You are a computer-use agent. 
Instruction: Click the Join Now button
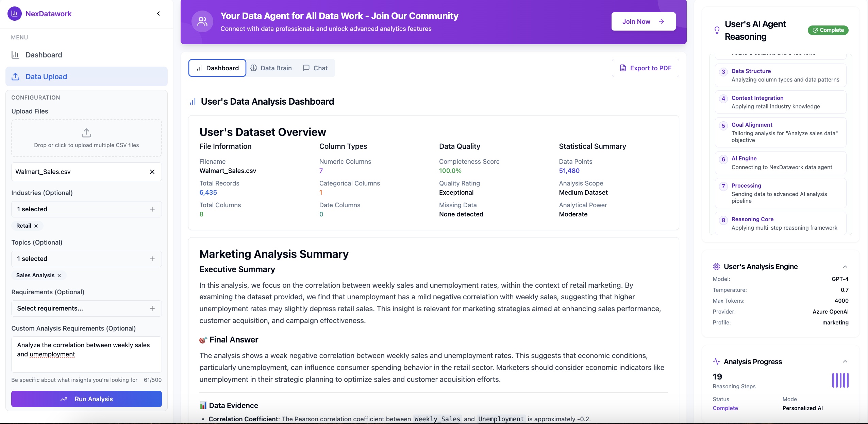click(x=643, y=21)
